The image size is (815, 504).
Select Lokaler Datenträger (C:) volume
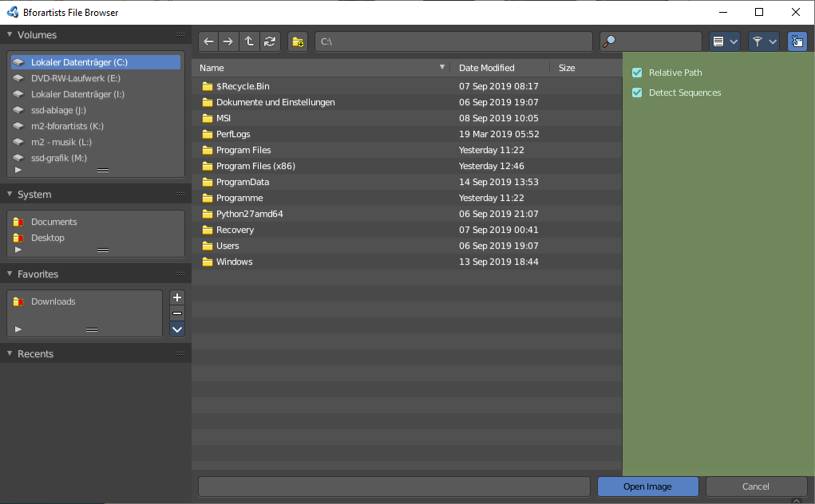[x=96, y=62]
